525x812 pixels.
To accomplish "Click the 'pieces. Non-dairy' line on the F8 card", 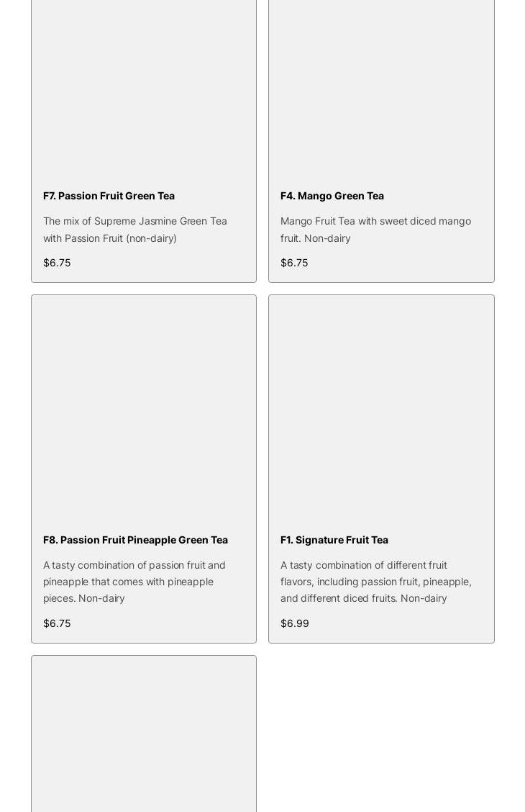I will coord(83,598).
